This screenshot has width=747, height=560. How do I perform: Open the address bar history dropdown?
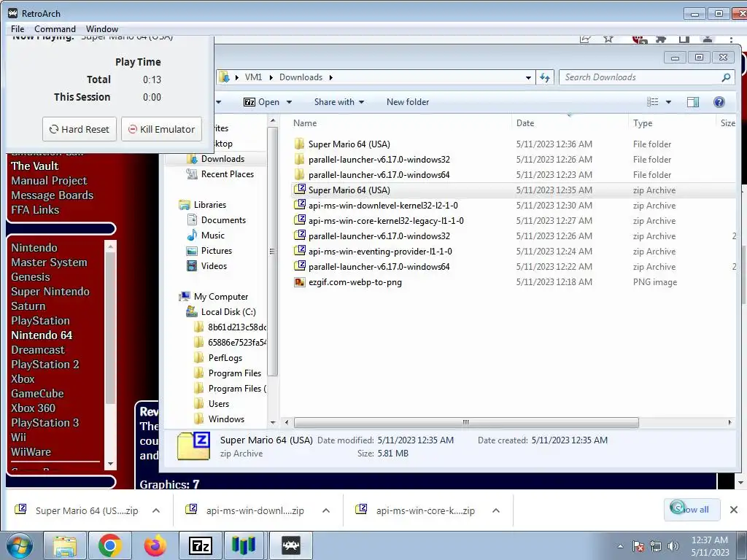528,77
